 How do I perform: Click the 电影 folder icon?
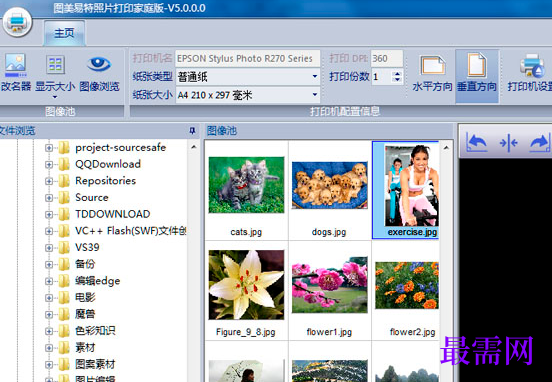64,298
